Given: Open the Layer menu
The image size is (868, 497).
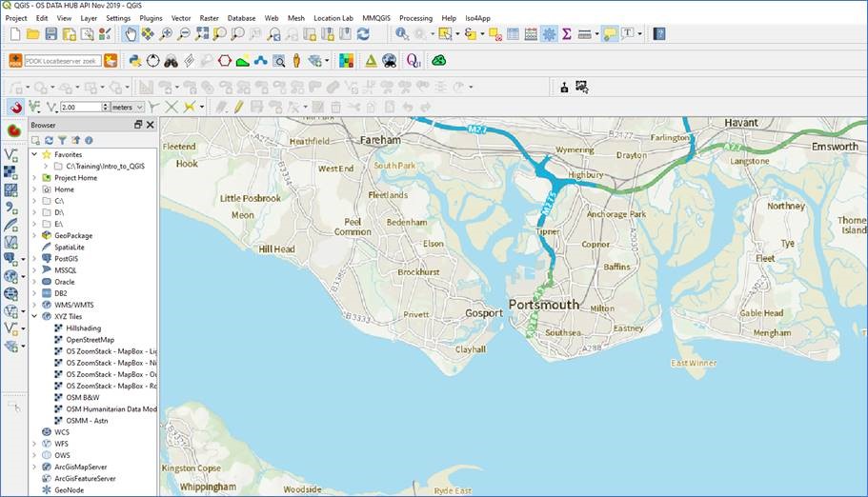Looking at the screenshot, I should (x=89, y=18).
